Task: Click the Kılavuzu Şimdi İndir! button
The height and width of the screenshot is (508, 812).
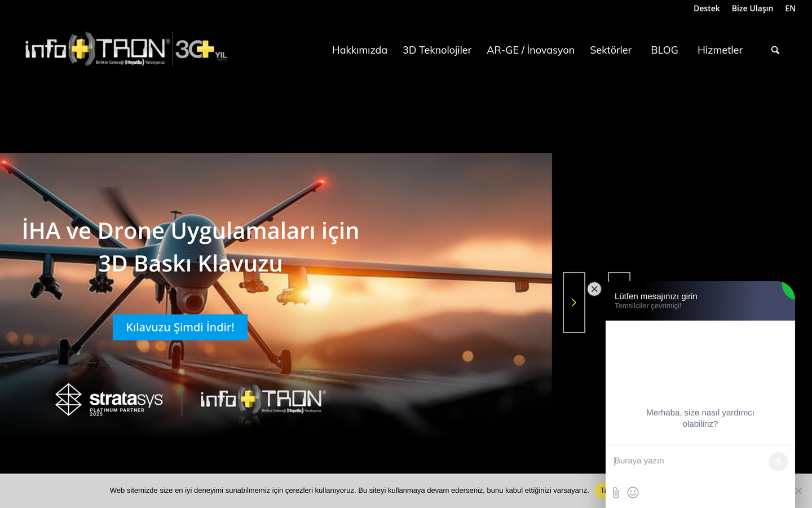Action: [x=180, y=327]
